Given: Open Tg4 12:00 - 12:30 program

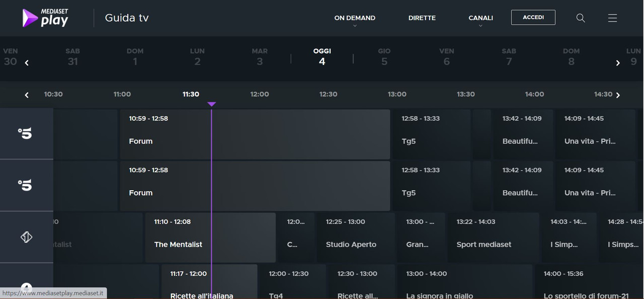Looking at the screenshot, I should click(292, 282).
